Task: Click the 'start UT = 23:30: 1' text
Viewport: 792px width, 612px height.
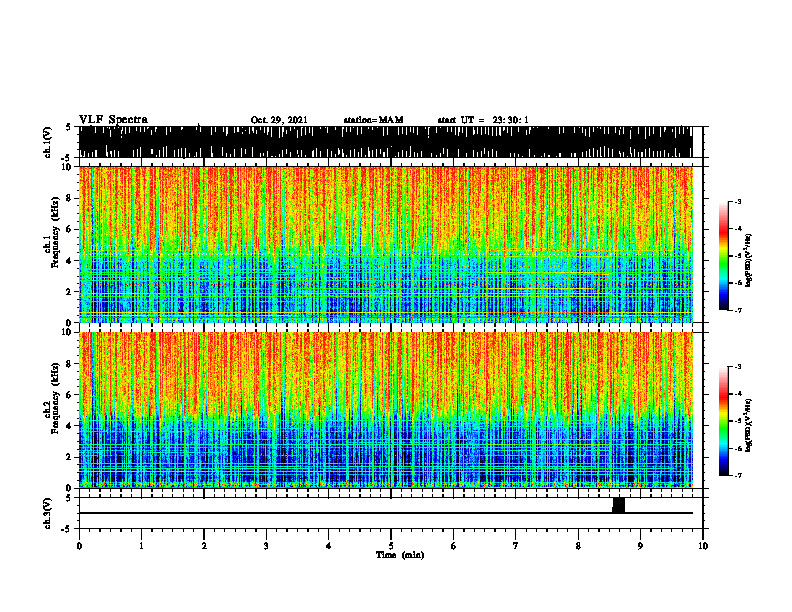Action: pyautogui.click(x=483, y=120)
